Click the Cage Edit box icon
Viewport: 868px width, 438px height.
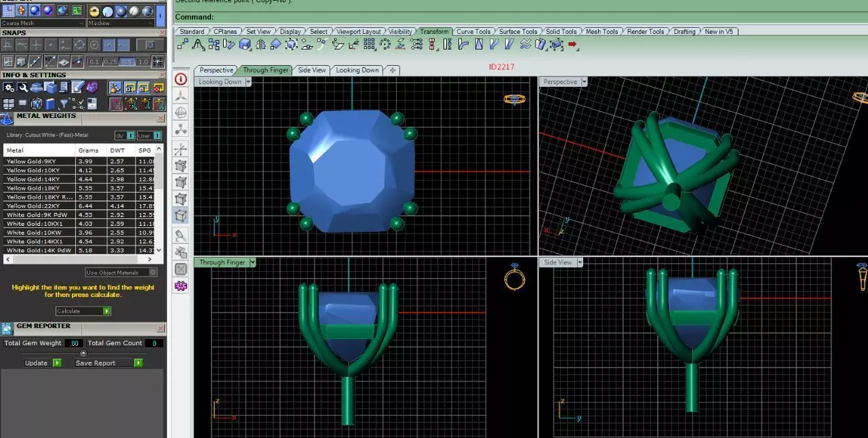click(x=557, y=44)
